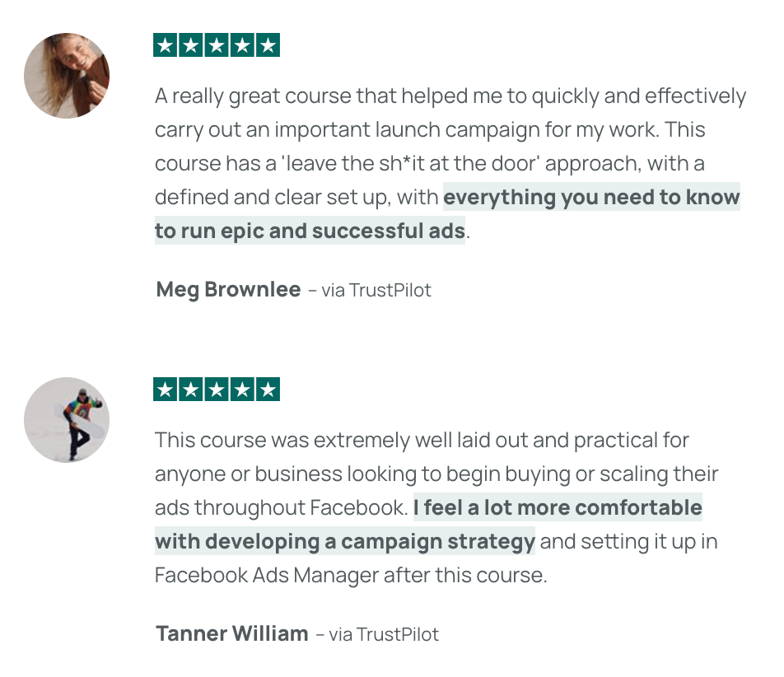784x677 pixels.
Task: Click highlighted text 'to run epic and successful ads'
Action: point(310,231)
